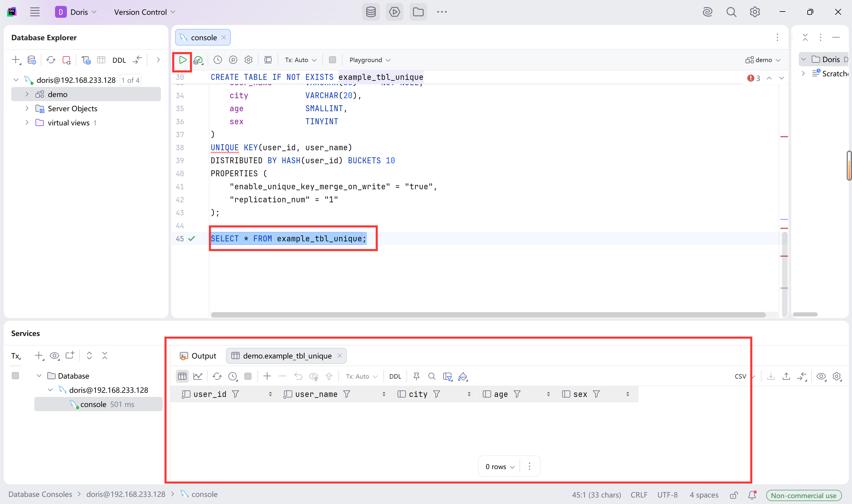Click Add Row plus icon in results
852x504 pixels.
point(267,376)
